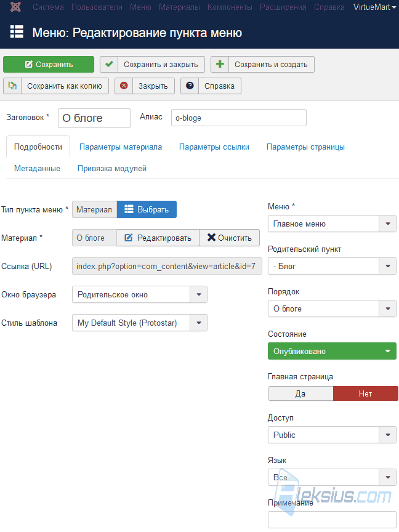Screen dimensions: 399x532
Task: Click Сохранить как копию button
Action: (x=56, y=86)
